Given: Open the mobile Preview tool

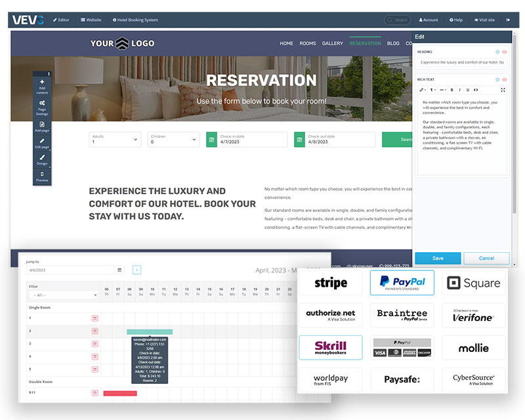Looking at the screenshot, I should tap(42, 177).
